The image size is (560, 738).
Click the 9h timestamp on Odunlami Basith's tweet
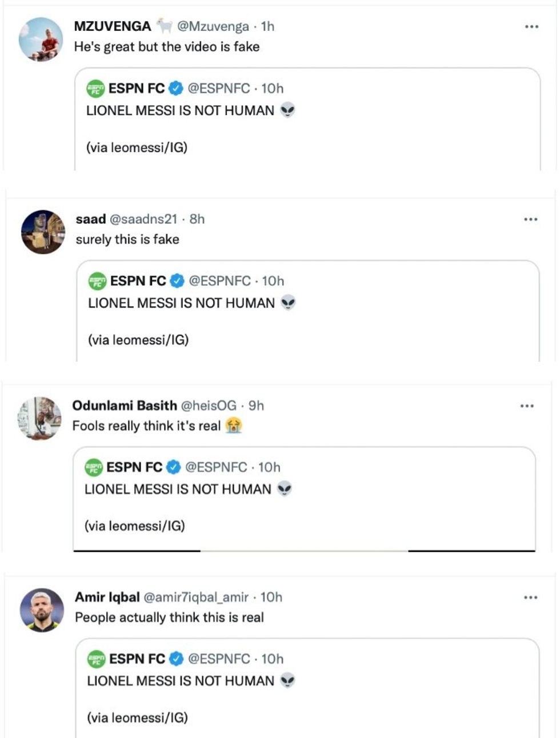pos(255,406)
